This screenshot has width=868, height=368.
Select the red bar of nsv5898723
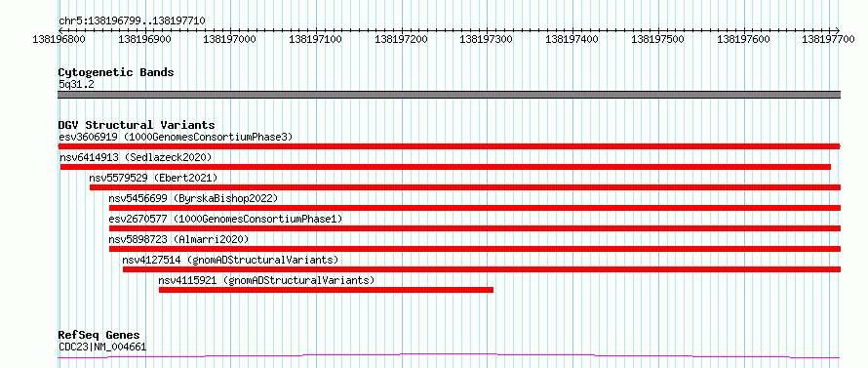[x=475, y=248]
